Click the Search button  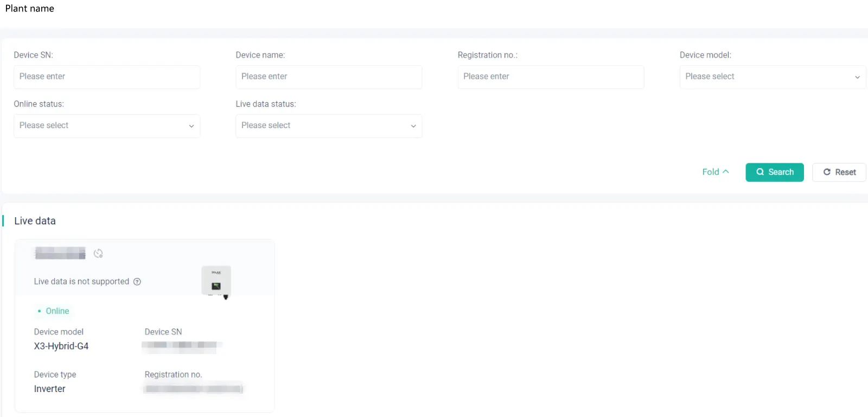point(775,172)
